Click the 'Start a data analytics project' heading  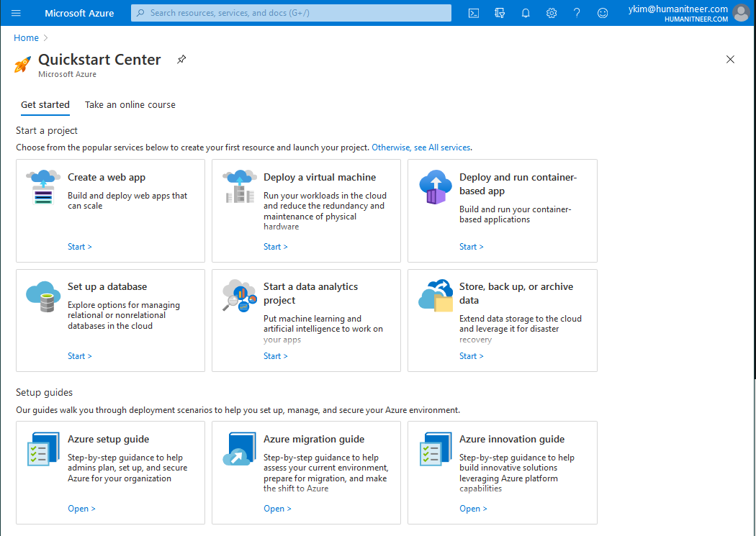click(310, 294)
